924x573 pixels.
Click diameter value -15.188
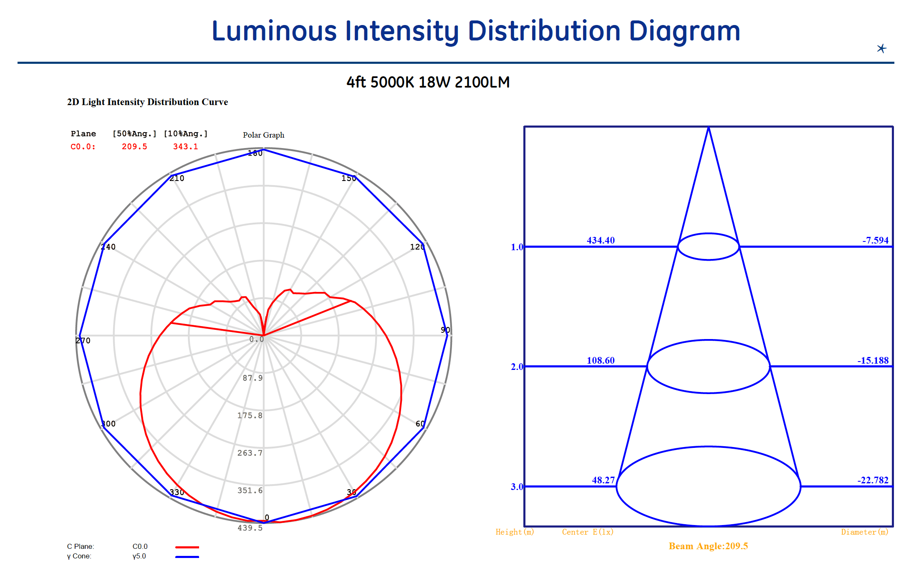(873, 360)
